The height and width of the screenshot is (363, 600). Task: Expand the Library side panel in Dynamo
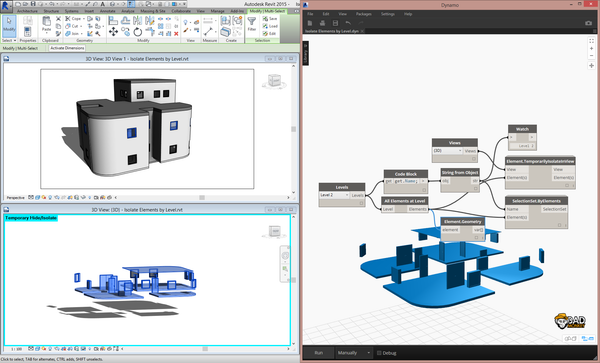(305, 54)
